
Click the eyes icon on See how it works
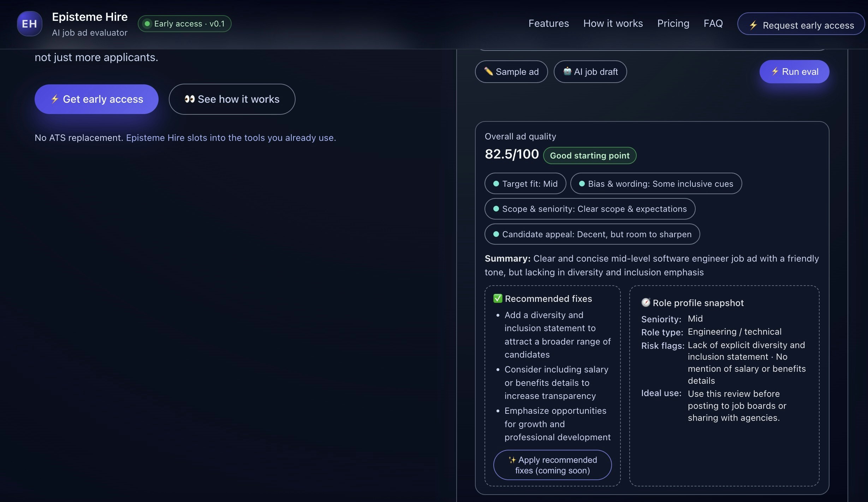click(189, 99)
